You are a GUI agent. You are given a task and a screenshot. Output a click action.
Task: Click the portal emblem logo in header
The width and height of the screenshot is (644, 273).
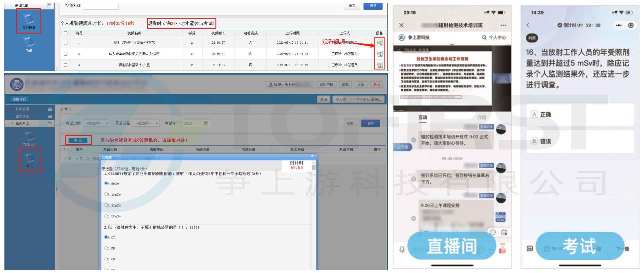17,84
